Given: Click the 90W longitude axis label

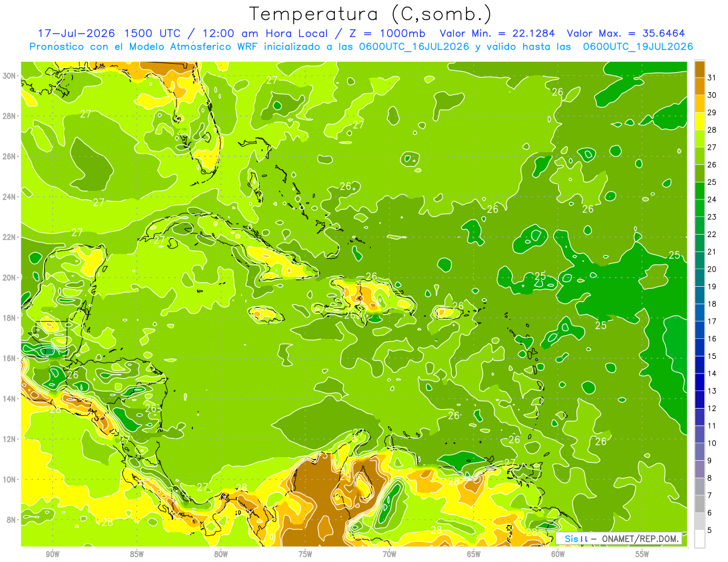Looking at the screenshot, I should tap(52, 555).
